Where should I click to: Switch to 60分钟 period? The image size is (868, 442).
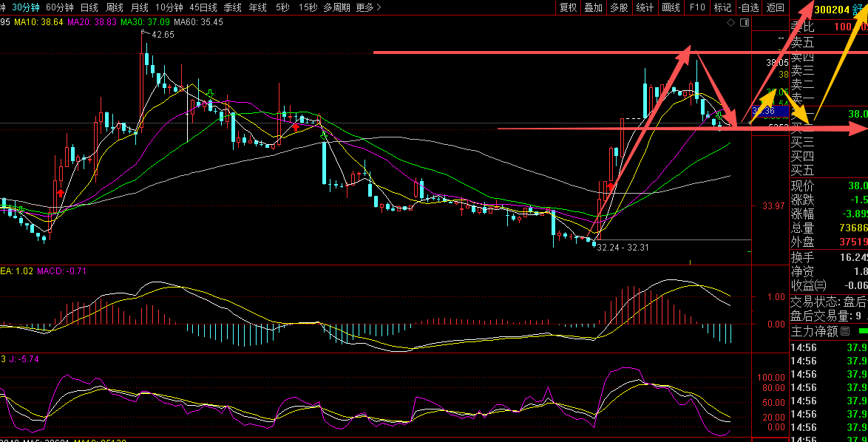pyautogui.click(x=59, y=7)
